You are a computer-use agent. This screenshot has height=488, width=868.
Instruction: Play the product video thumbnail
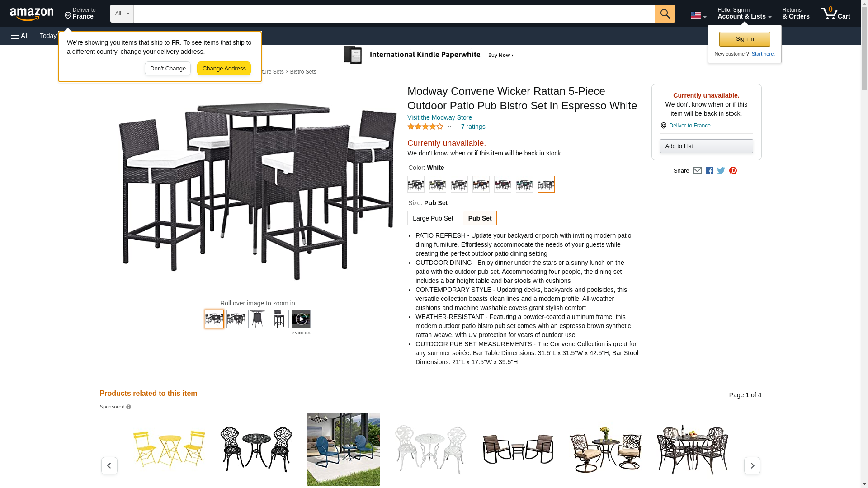click(x=301, y=319)
